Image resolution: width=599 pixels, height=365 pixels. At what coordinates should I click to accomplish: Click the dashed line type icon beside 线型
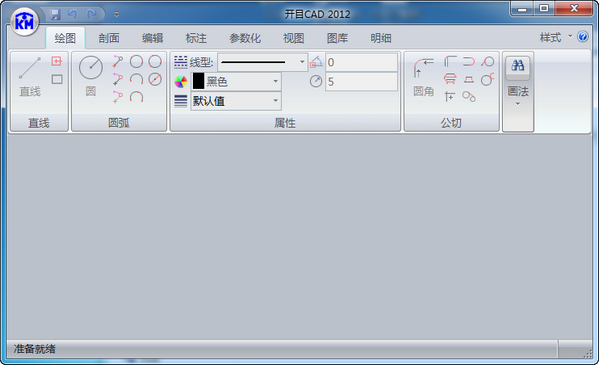pyautogui.click(x=181, y=62)
